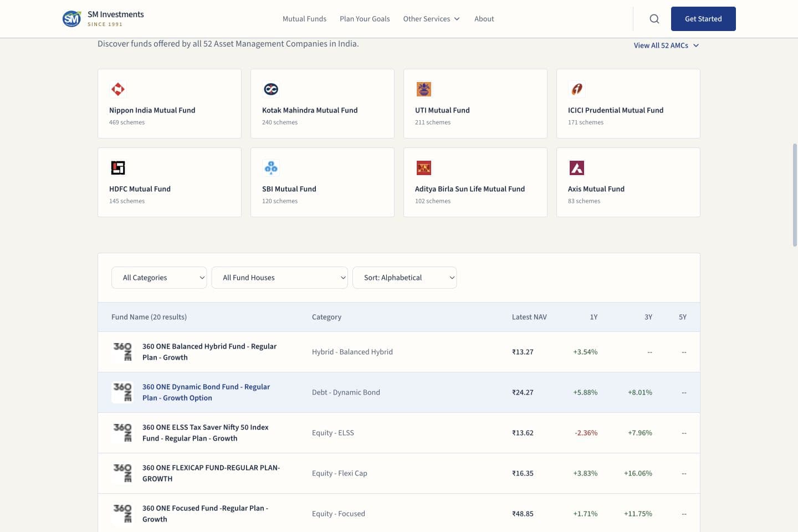Image resolution: width=798 pixels, height=532 pixels.
Task: Open the About nav item
Action: [x=484, y=19]
